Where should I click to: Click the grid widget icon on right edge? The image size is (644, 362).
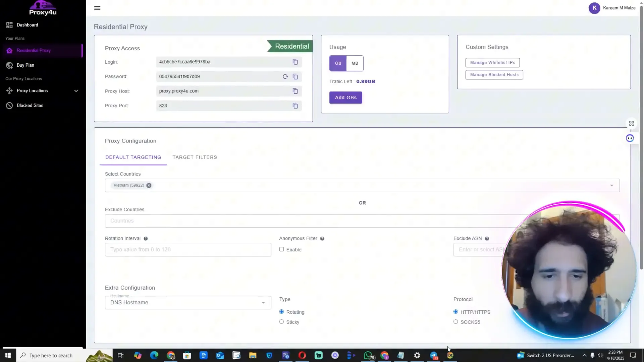point(631,123)
